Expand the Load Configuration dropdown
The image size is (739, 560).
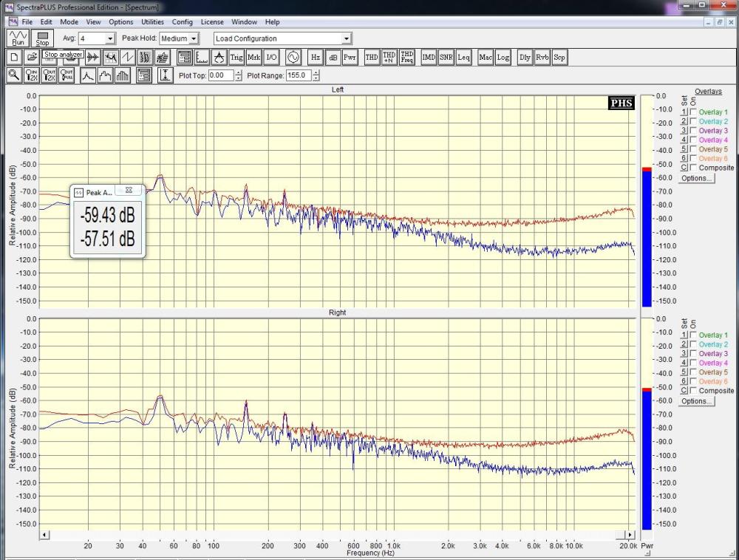[x=347, y=38]
